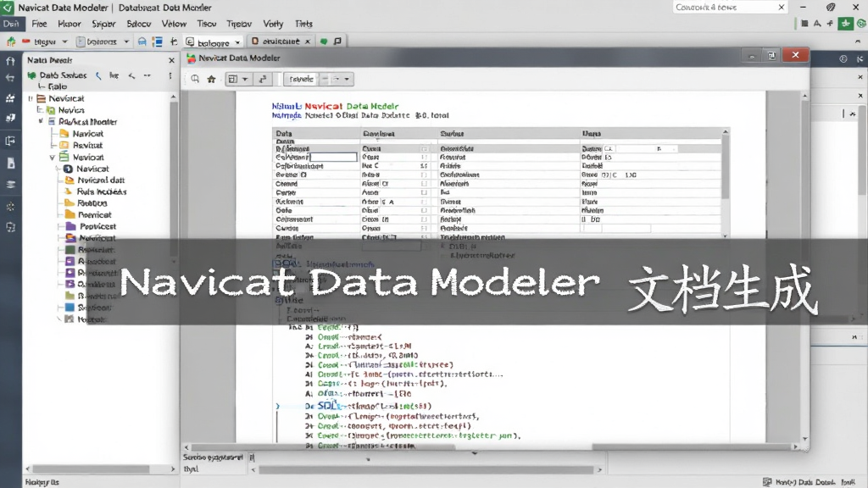
Task: Click the layout grid icon in document toolbar
Action: point(233,79)
